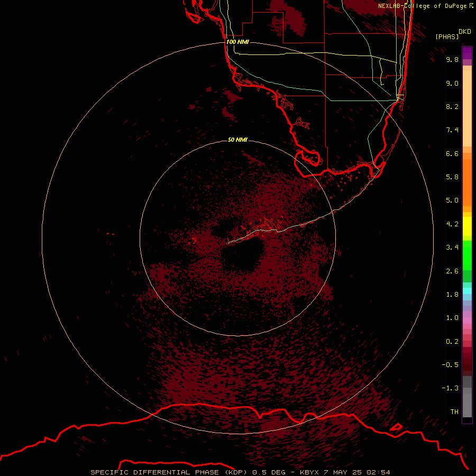Image resolution: width=476 pixels, height=476 pixels.
Task: Click the 0.2 value on the color scale
Action: pos(452,342)
